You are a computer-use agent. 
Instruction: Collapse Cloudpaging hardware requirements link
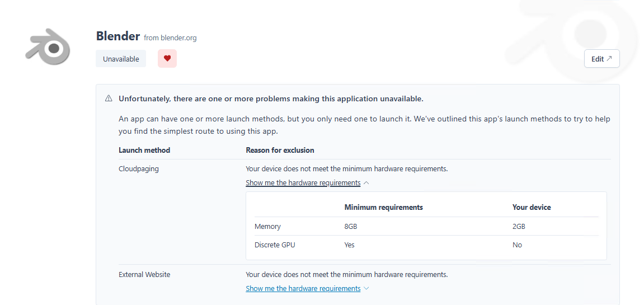click(x=303, y=183)
